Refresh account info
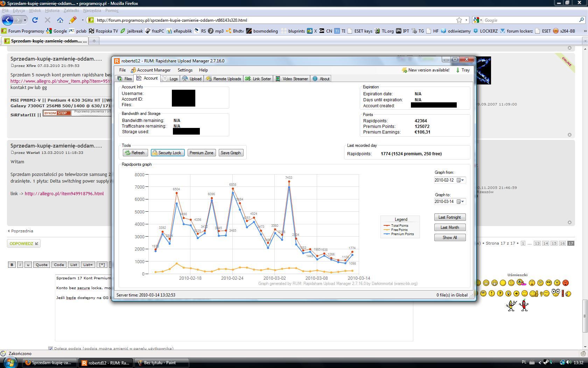Image resolution: width=588 pixels, height=368 pixels. pyautogui.click(x=135, y=153)
